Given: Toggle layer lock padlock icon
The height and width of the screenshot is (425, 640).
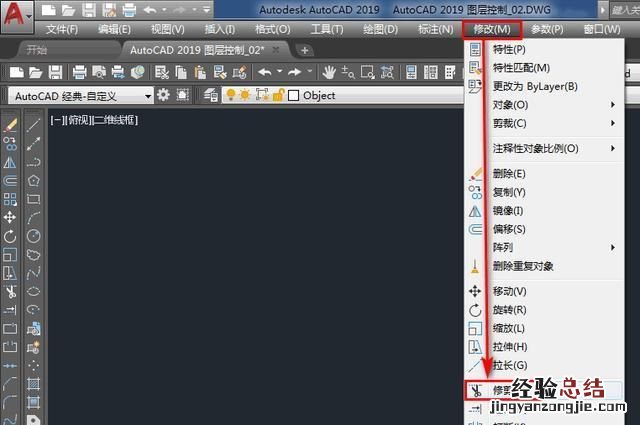Looking at the screenshot, I should [x=278, y=95].
